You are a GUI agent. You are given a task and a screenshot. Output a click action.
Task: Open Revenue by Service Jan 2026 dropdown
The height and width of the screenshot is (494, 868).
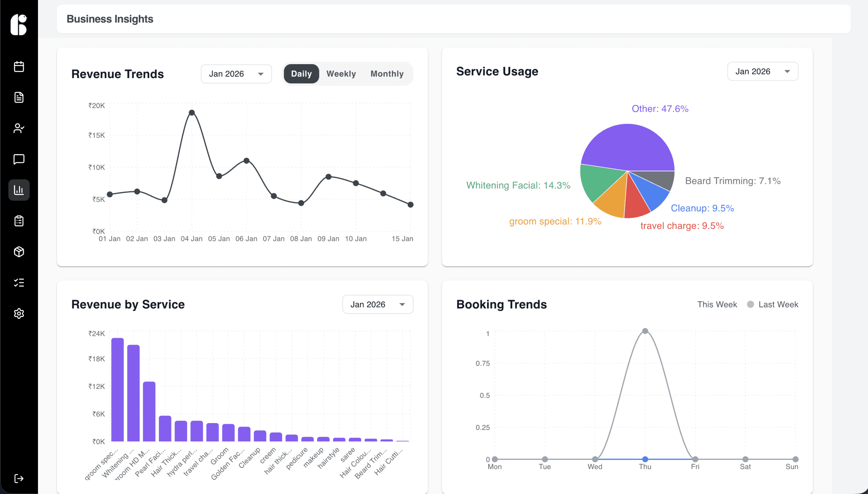(x=377, y=304)
